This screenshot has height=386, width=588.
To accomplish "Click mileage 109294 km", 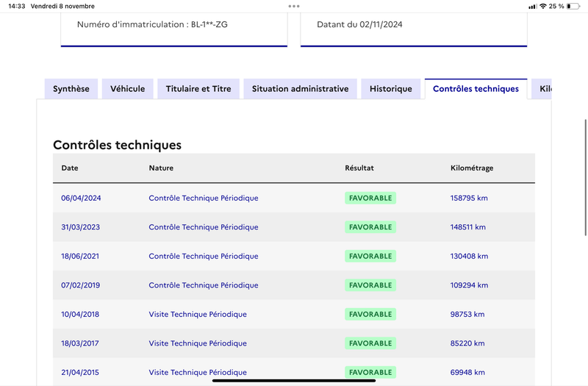I will (469, 285).
